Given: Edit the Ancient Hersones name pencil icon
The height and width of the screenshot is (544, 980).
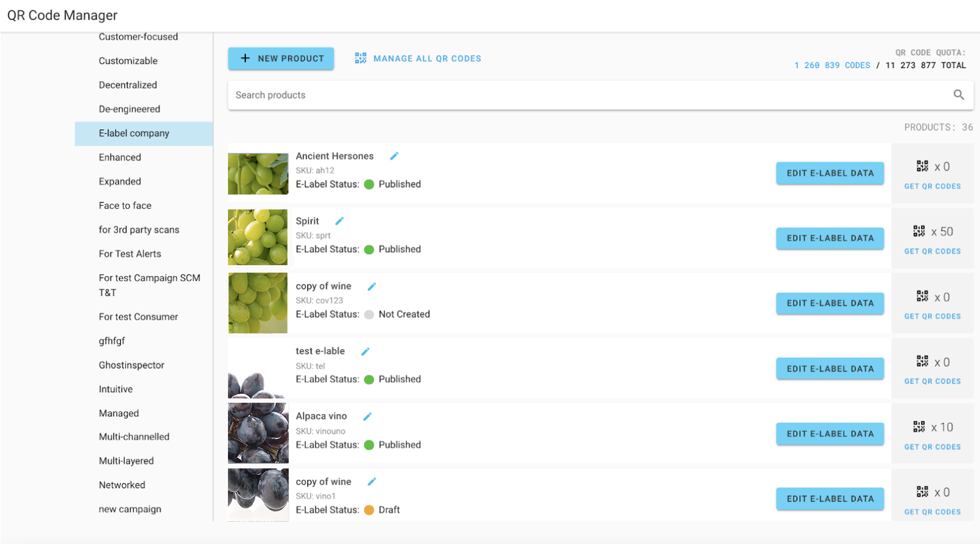Looking at the screenshot, I should click(x=394, y=156).
